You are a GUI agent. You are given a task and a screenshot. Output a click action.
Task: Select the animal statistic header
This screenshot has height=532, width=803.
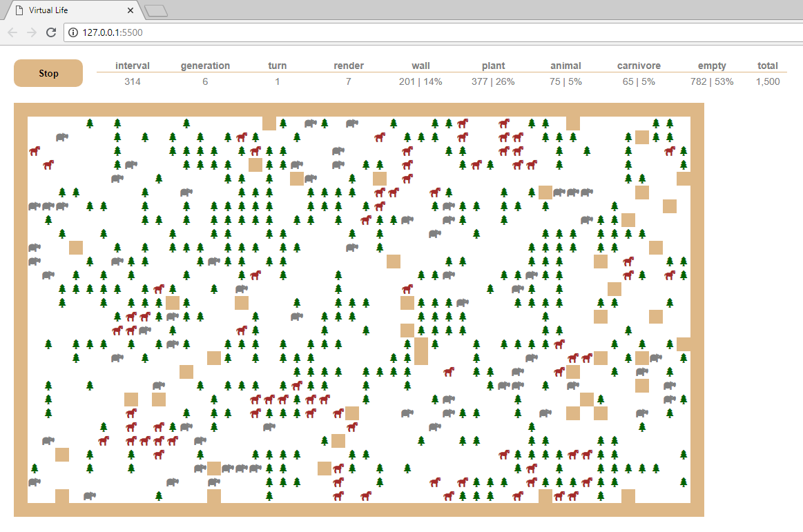pyautogui.click(x=565, y=66)
